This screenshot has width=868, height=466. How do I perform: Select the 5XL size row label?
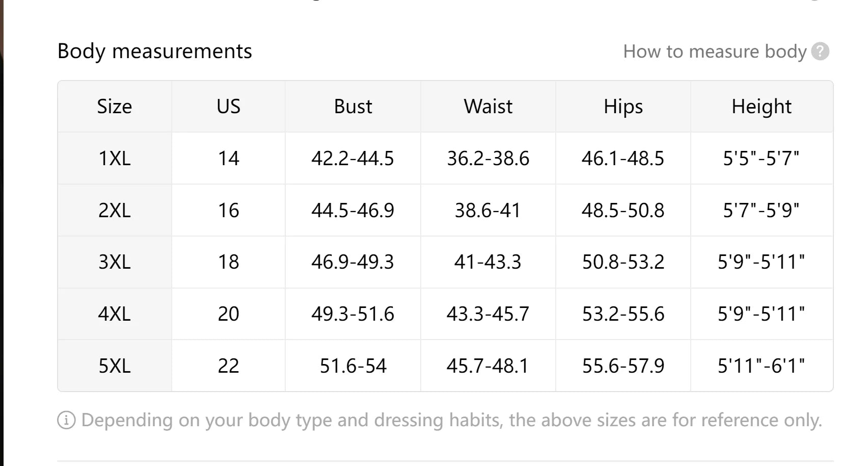coord(115,366)
